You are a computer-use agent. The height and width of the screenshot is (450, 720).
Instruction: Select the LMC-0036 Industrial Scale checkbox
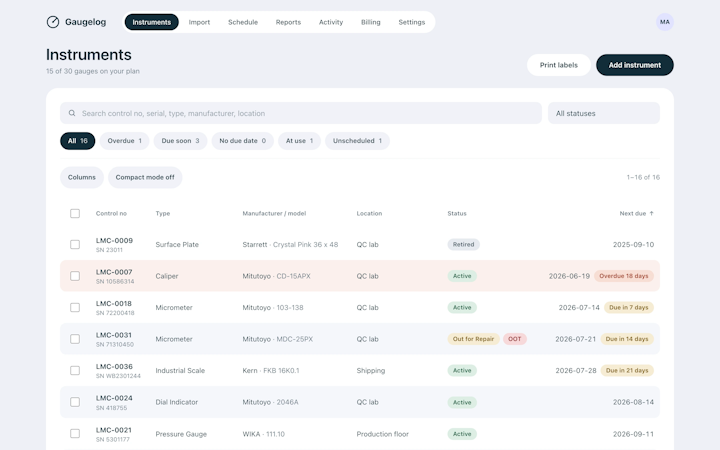point(75,371)
